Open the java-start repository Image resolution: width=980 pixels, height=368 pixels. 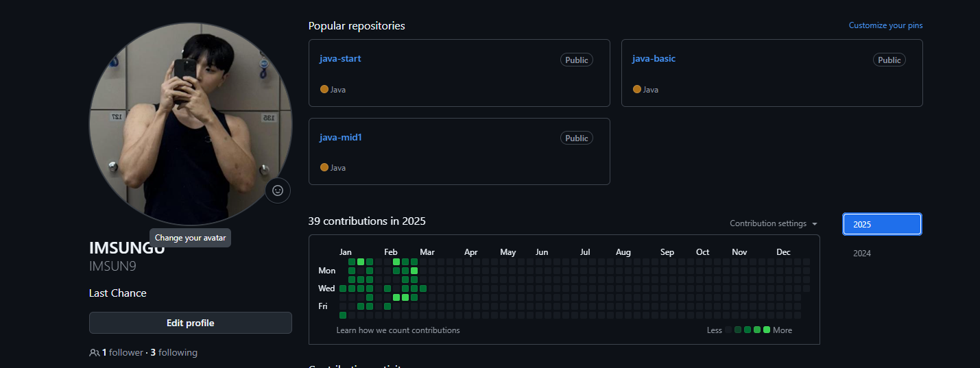340,58
